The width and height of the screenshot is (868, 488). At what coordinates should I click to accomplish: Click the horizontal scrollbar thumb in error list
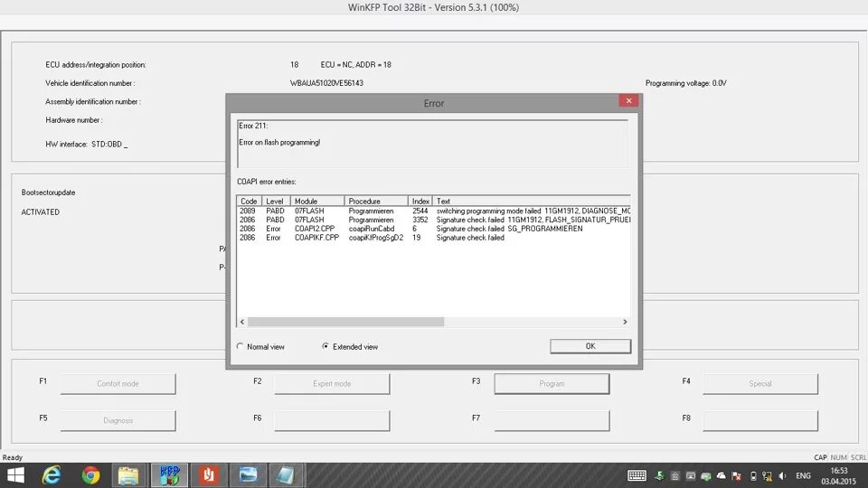point(345,322)
